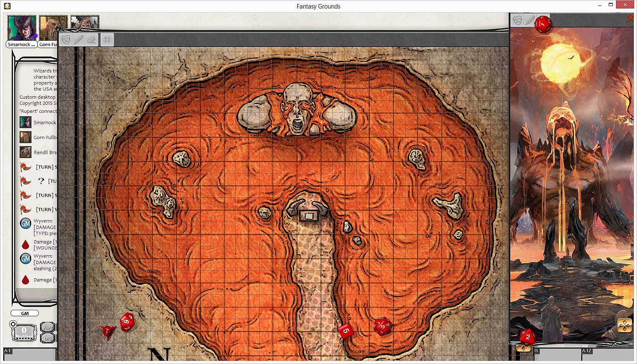Select the mask tool in map toolbar
The height and width of the screenshot is (364, 637).
tap(66, 40)
